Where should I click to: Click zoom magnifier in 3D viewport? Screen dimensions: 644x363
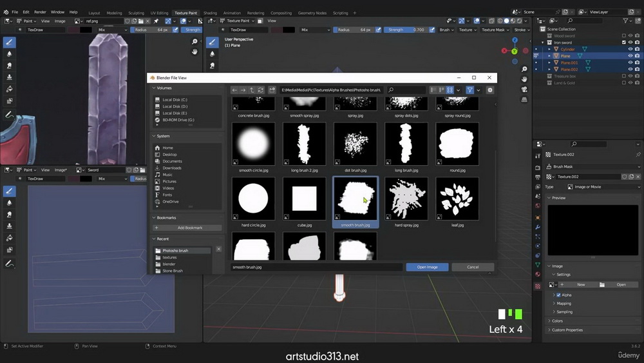[524, 69]
